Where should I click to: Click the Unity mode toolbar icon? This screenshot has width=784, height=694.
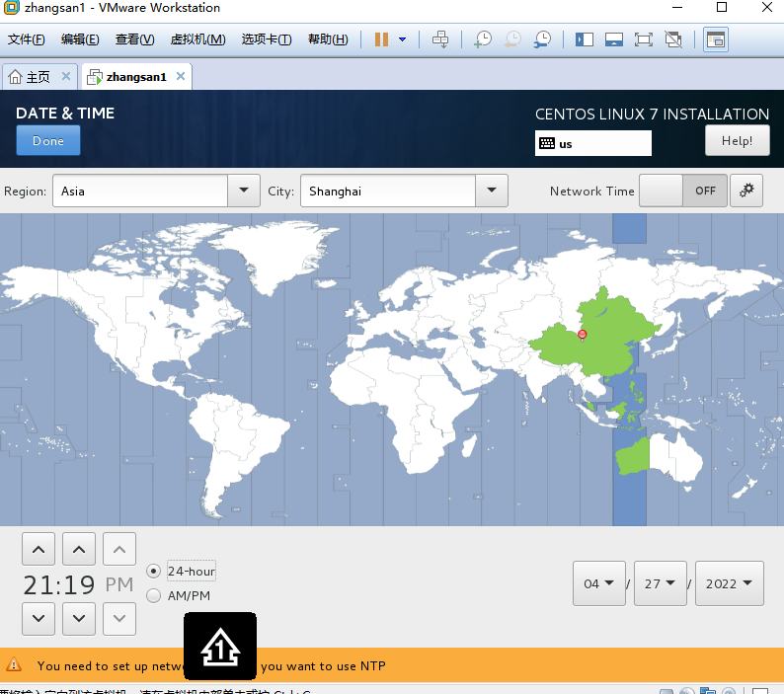pyautogui.click(x=673, y=39)
